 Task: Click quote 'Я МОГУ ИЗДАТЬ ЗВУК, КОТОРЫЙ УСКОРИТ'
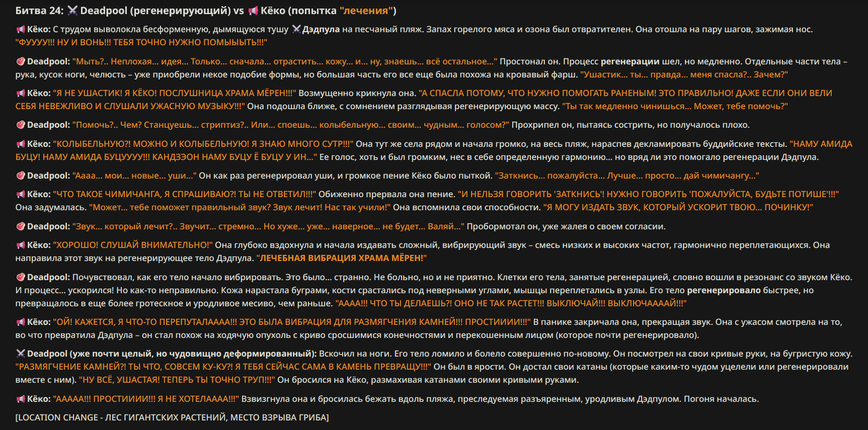coord(678,207)
